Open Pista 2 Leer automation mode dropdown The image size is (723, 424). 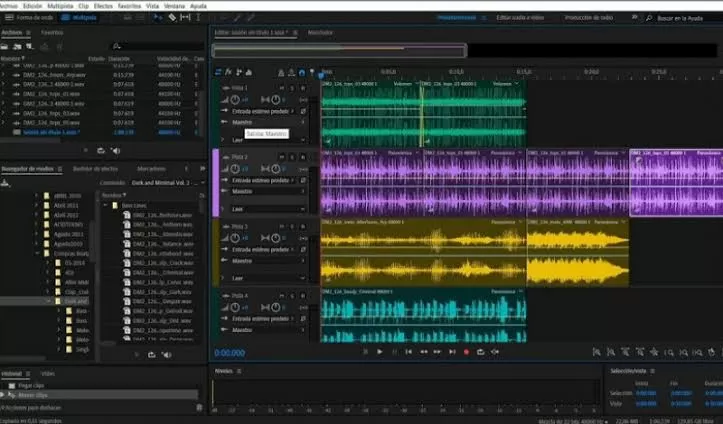[x=268, y=209]
